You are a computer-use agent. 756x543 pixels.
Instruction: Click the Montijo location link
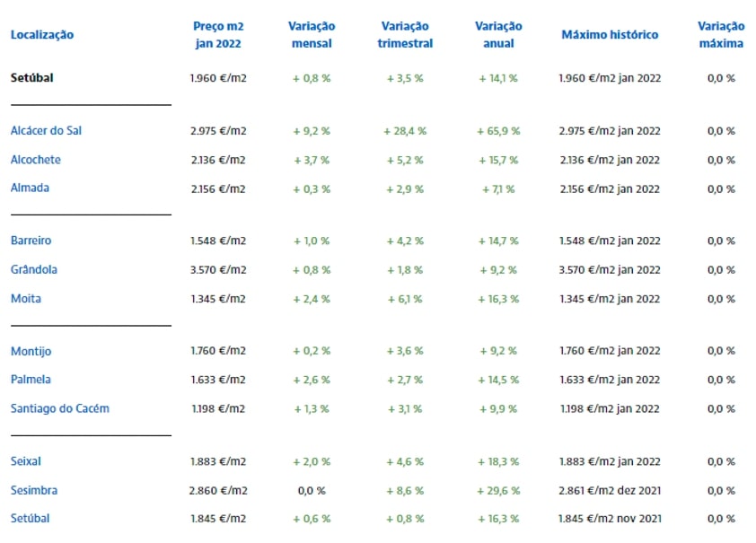pos(31,351)
